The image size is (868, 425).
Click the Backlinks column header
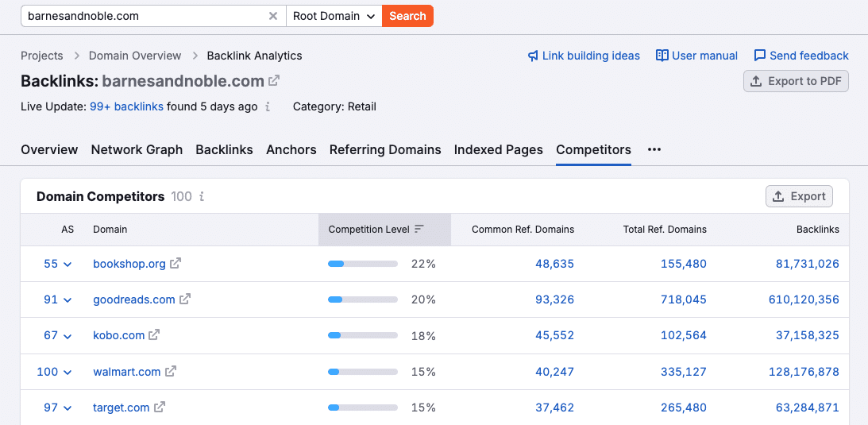(x=818, y=229)
